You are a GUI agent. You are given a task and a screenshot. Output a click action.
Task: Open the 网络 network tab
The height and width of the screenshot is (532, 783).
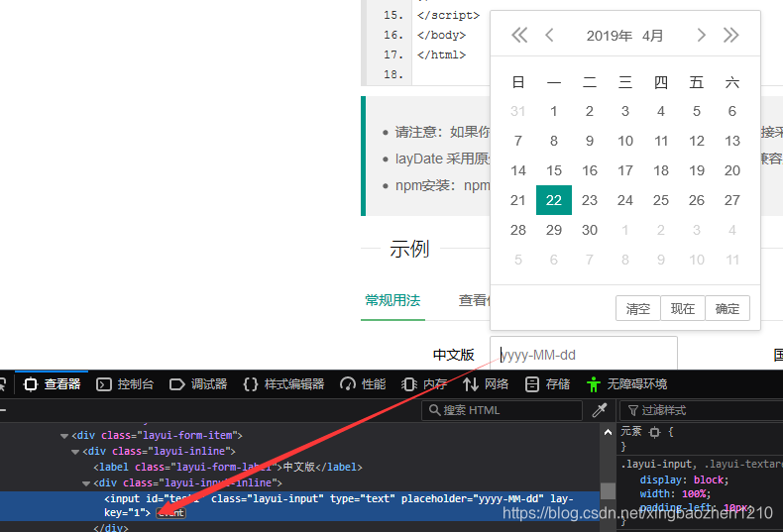(x=486, y=384)
